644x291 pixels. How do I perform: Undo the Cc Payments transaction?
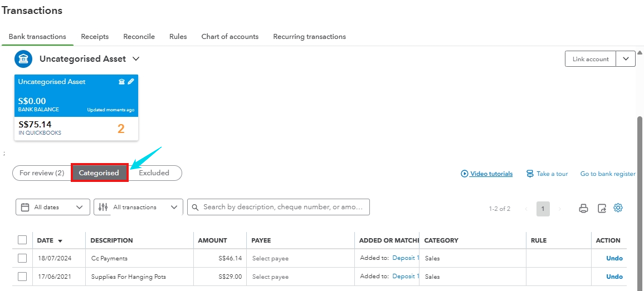(614, 258)
